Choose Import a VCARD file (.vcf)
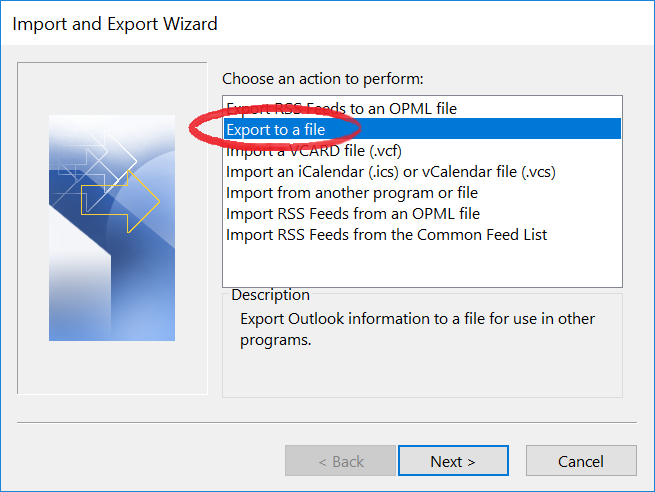 pos(422,150)
